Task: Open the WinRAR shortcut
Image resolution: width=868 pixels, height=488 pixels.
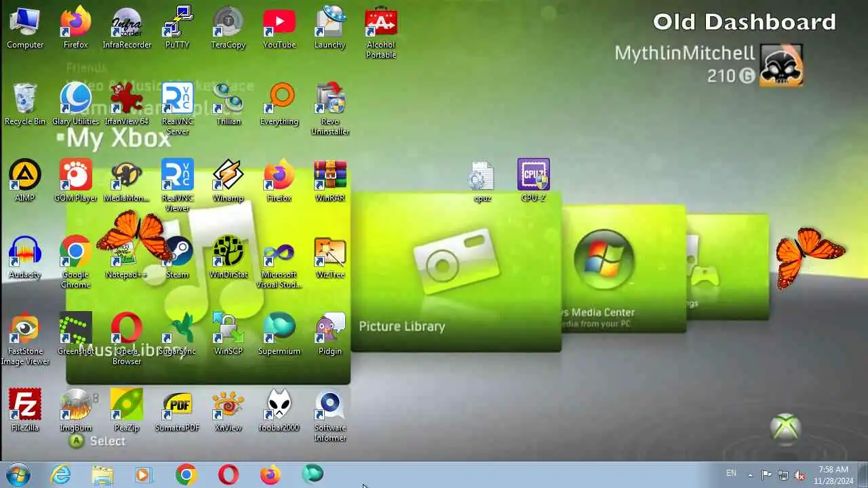Action: (x=330, y=181)
